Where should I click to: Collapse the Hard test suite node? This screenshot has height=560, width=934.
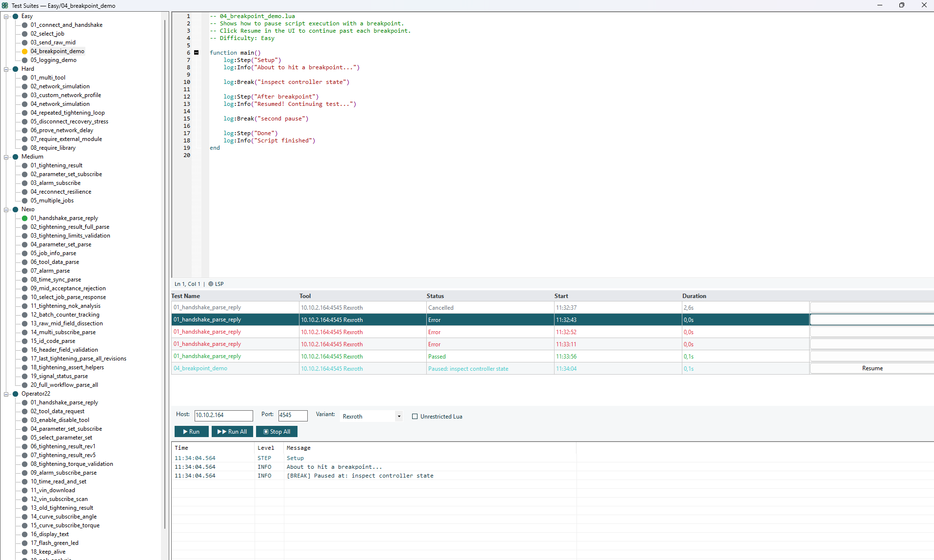pyautogui.click(x=6, y=69)
